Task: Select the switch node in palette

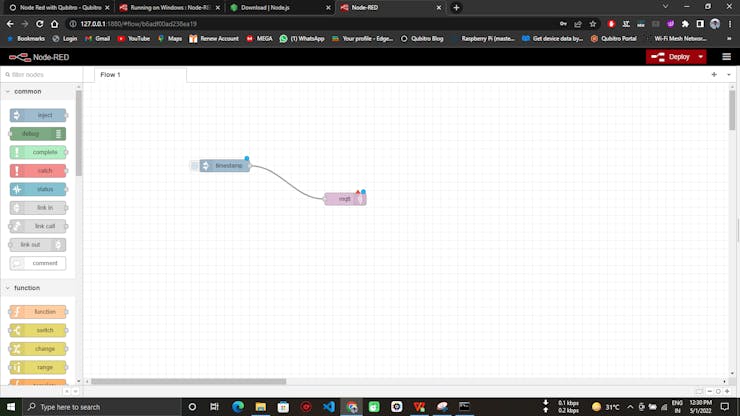Action: [x=38, y=330]
